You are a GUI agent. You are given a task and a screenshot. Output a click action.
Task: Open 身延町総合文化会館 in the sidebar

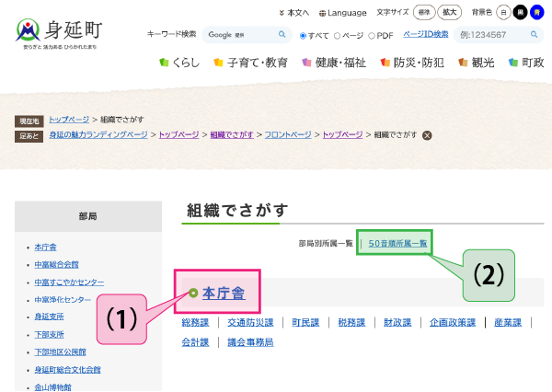(x=67, y=370)
